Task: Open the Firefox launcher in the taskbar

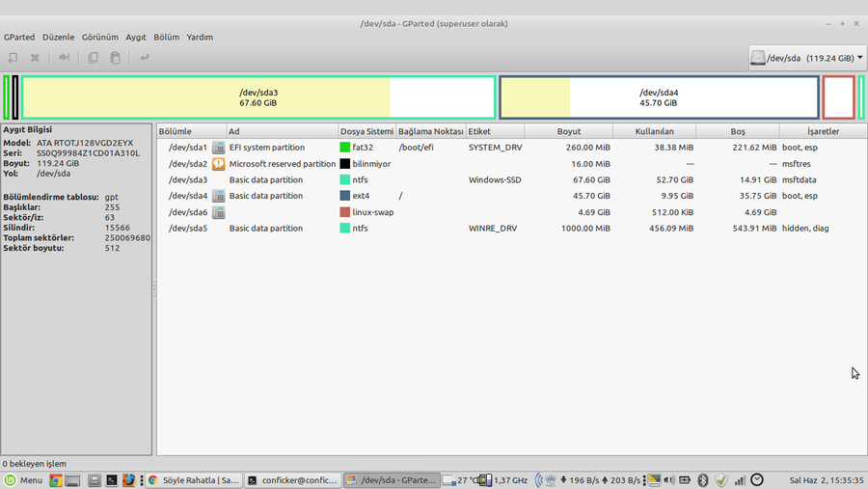Action: click(x=128, y=480)
